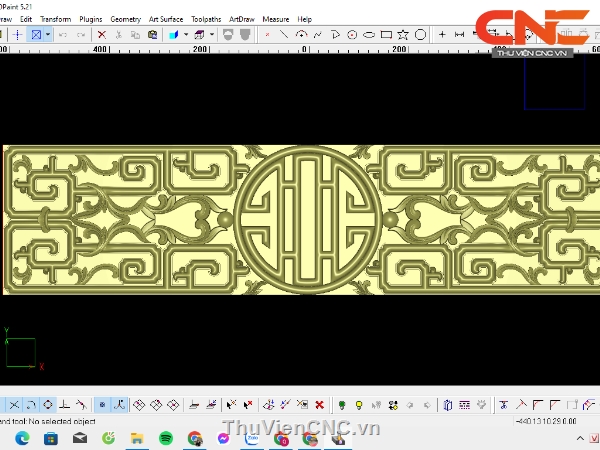The image size is (600, 450).
Task: Click the trim scissors icon
Action: [504, 405]
